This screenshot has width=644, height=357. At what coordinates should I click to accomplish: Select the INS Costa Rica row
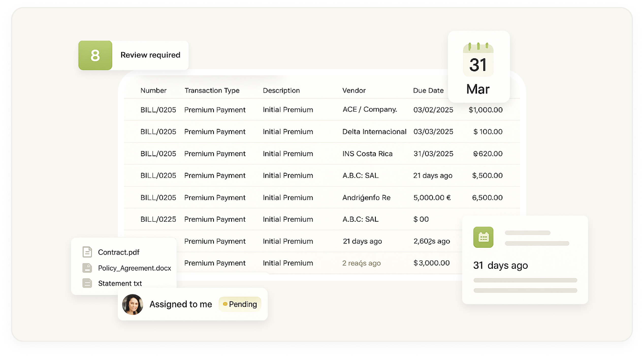(367, 154)
